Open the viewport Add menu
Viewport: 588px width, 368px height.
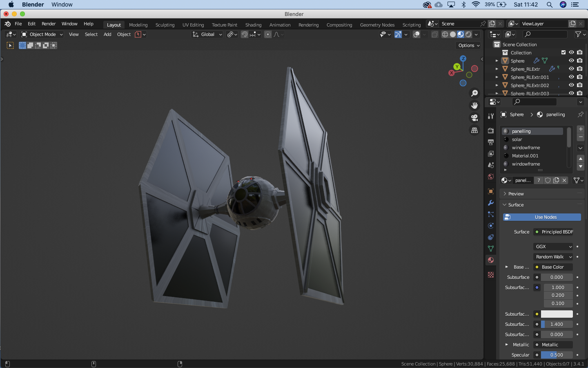107,34
